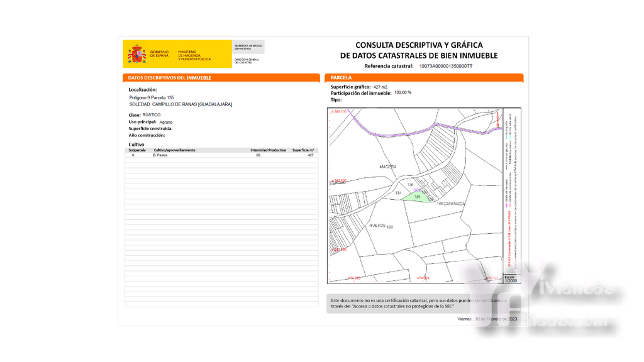This screenshot has height=362, width=644.
Task: Click the green highlighted parcel 135 on map
Action: pos(416,197)
